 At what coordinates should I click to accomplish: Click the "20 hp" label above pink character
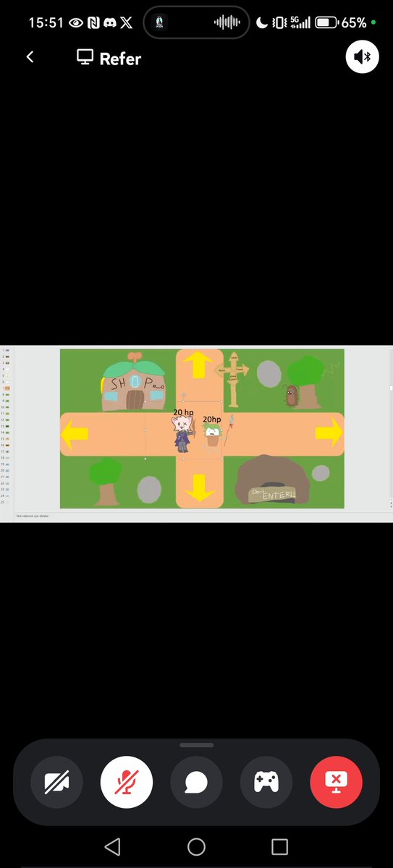[x=183, y=412]
